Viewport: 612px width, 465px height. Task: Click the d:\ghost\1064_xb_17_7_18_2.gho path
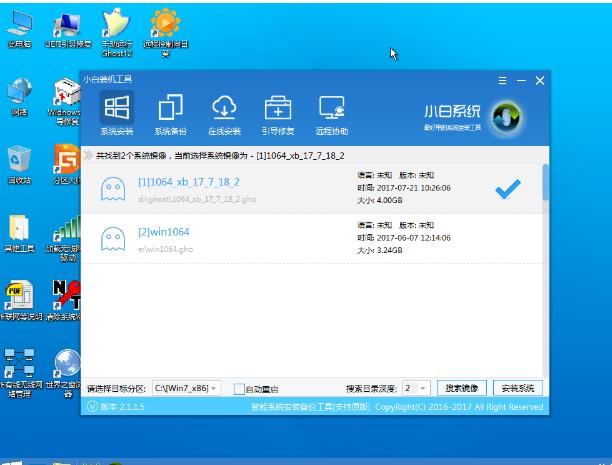[197, 200]
